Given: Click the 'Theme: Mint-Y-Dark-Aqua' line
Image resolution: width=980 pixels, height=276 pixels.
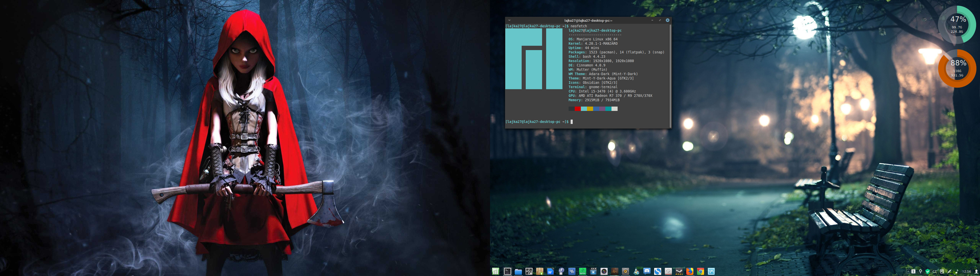Looking at the screenshot, I should (x=601, y=78).
